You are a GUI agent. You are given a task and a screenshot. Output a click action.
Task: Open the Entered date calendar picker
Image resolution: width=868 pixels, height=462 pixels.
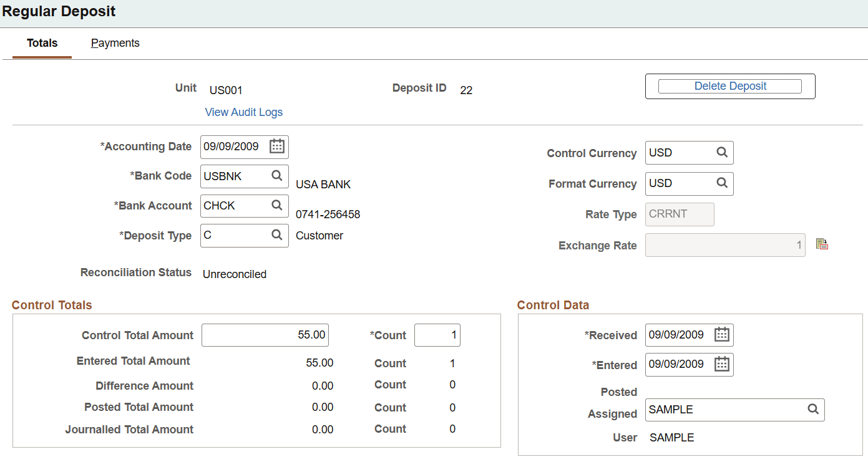(722, 364)
